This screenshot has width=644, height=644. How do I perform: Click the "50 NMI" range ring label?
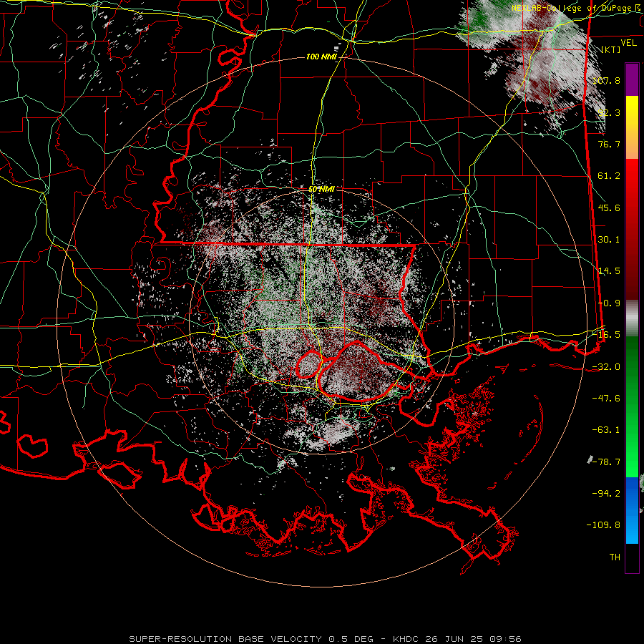point(321,190)
